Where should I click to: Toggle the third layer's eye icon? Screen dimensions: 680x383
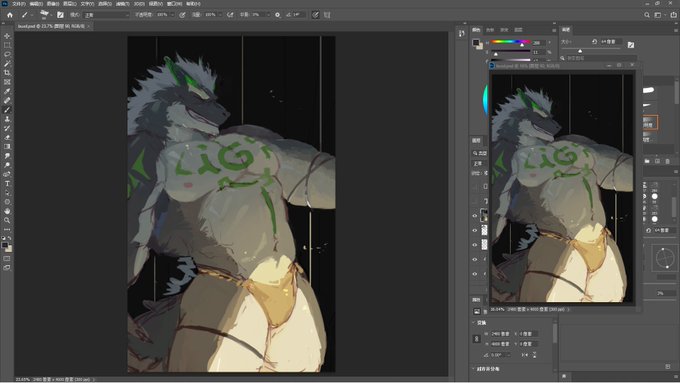[x=474, y=245]
